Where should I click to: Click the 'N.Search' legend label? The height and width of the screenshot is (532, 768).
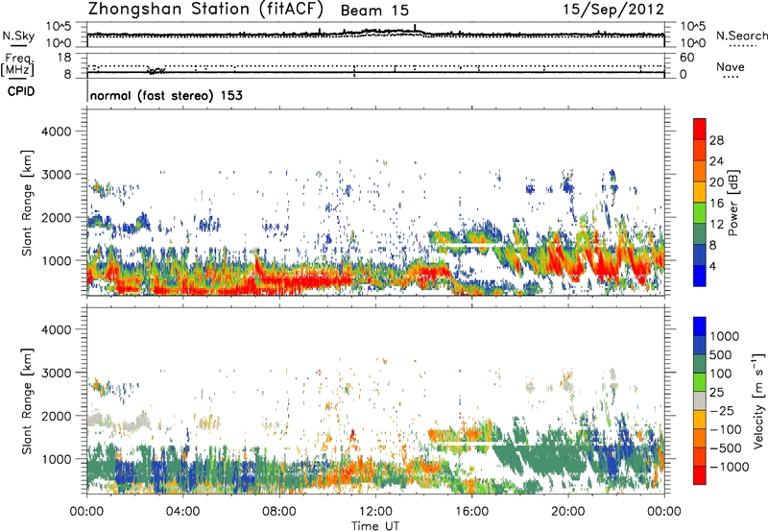742,36
